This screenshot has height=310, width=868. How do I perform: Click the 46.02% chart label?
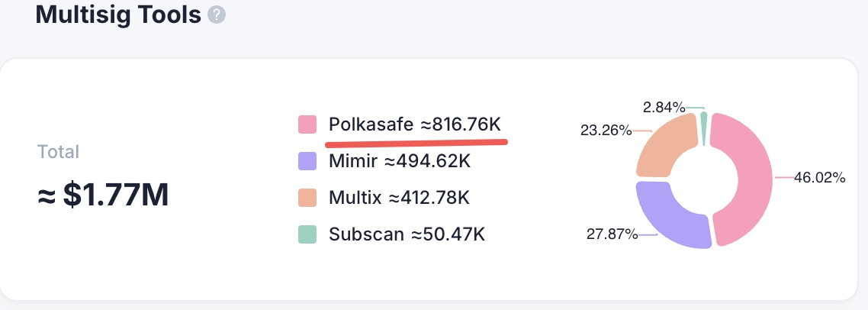tap(820, 178)
